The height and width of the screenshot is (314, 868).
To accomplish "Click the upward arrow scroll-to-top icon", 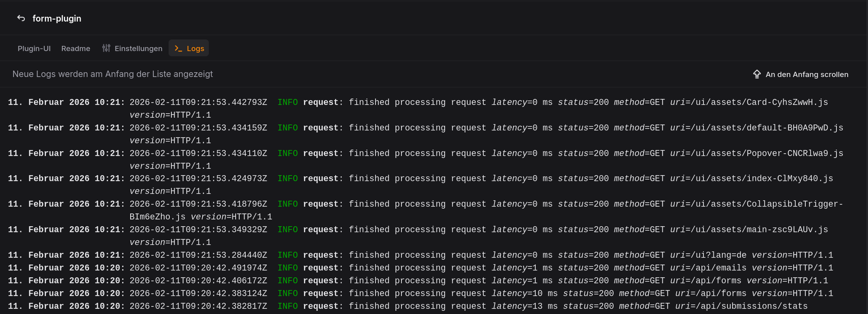I will [x=757, y=74].
